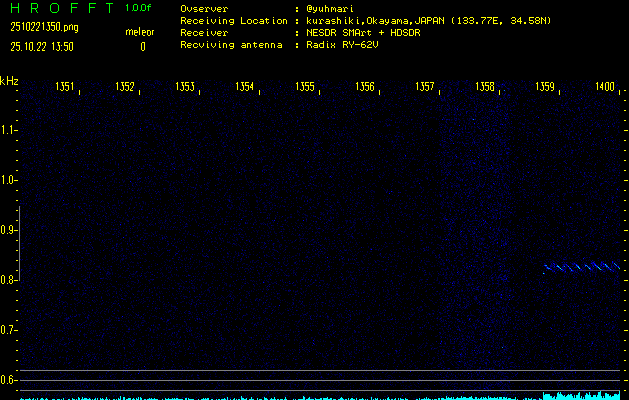Select the 1355 time marker
Image resolution: width=629 pixels, height=400 pixels.
pos(305,87)
